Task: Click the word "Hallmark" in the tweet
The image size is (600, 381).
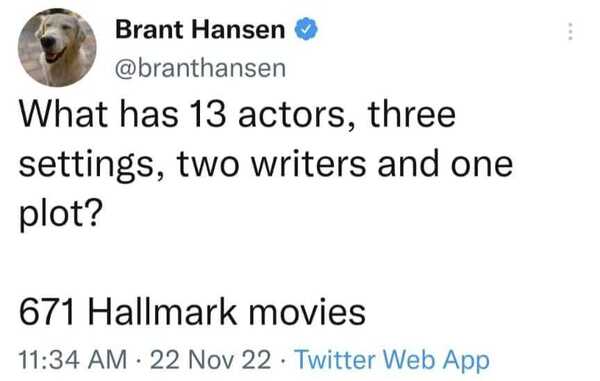Action: 163,312
